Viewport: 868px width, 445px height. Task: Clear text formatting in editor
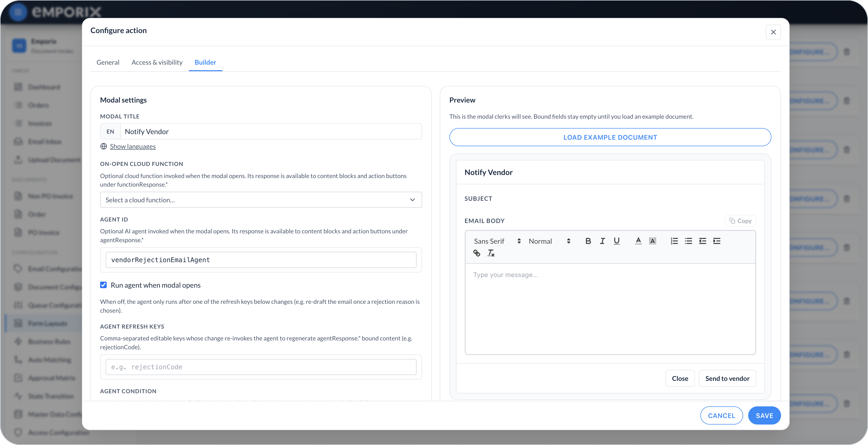[491, 253]
